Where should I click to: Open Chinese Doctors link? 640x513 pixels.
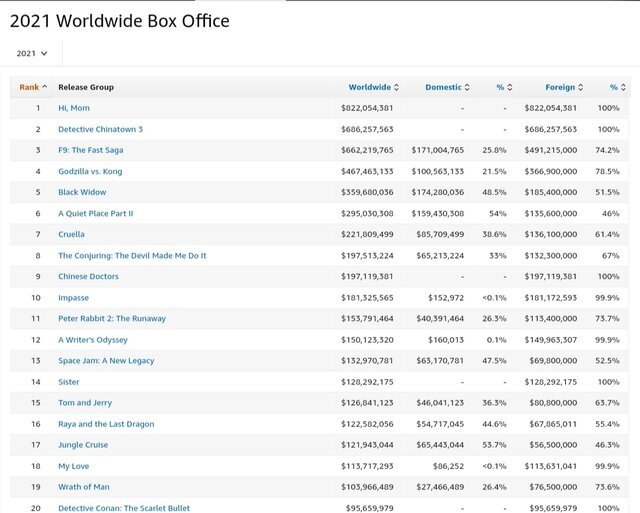click(x=88, y=276)
